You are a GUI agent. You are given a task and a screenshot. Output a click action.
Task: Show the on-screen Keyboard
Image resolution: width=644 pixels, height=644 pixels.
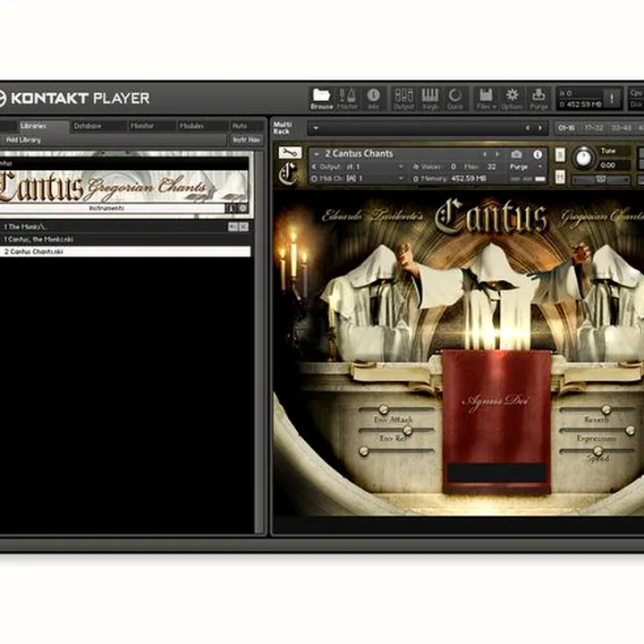click(429, 98)
